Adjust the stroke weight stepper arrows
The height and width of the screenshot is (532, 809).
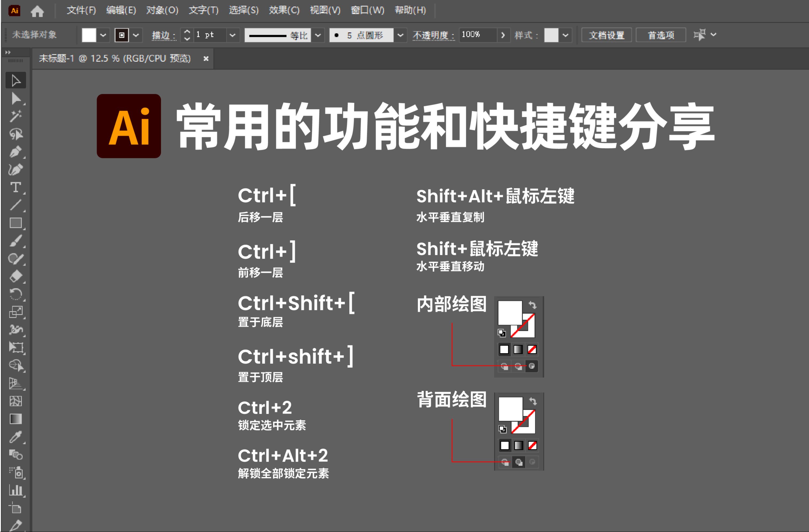point(187,35)
